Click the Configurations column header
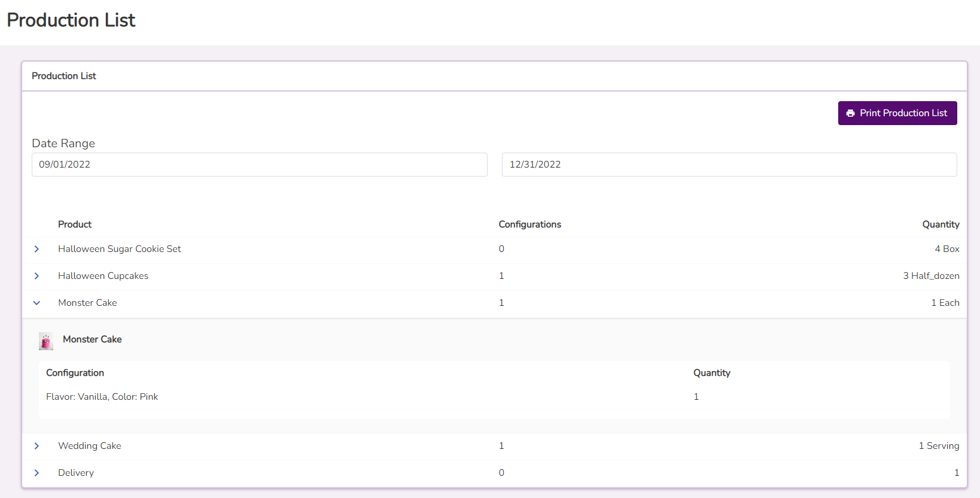Image resolution: width=980 pixels, height=498 pixels. [529, 224]
